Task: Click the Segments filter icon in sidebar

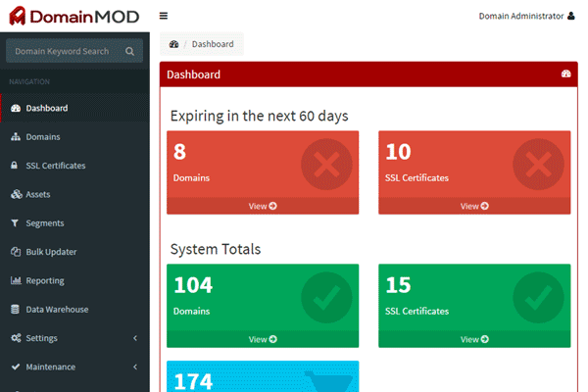Action: click(16, 223)
